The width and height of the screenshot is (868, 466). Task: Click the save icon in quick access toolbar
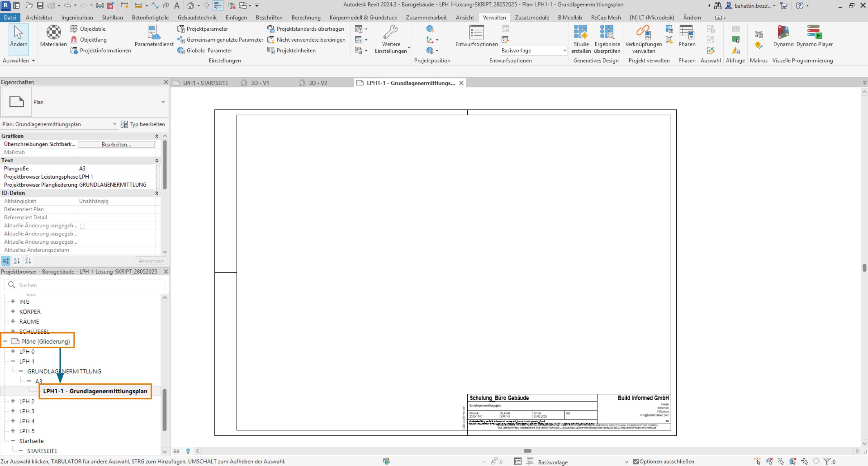40,5
